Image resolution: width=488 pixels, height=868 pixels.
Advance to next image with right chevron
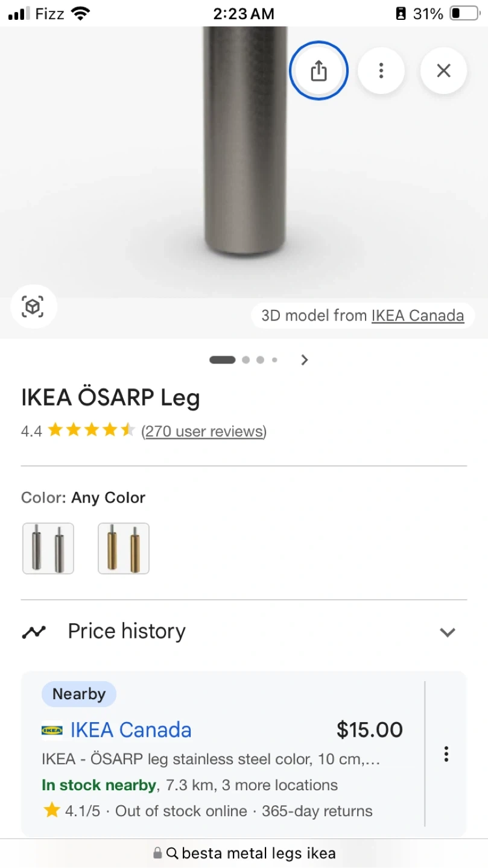click(x=305, y=360)
